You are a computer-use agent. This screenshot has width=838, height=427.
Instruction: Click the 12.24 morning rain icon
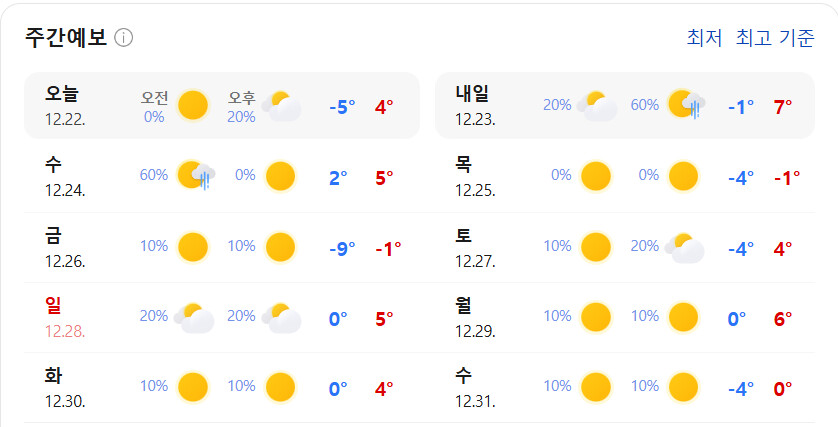coord(196,175)
